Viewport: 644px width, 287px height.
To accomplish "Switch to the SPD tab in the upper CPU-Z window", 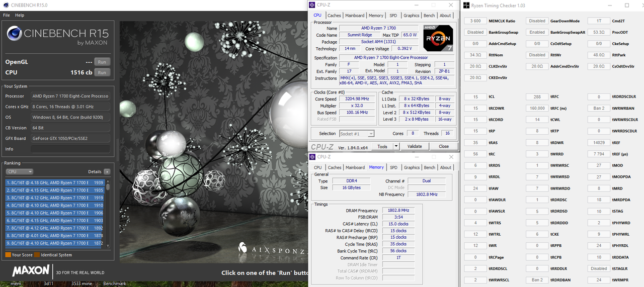I will 393,16.
